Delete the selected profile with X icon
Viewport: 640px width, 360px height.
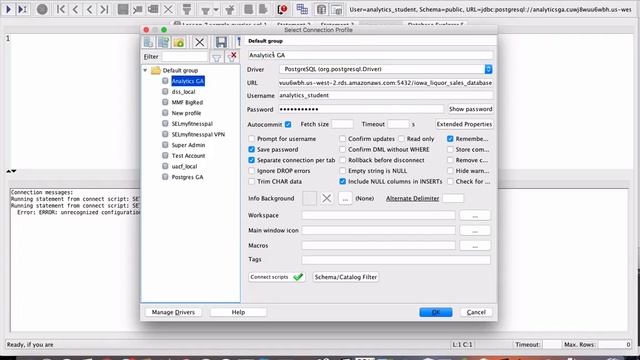click(199, 42)
